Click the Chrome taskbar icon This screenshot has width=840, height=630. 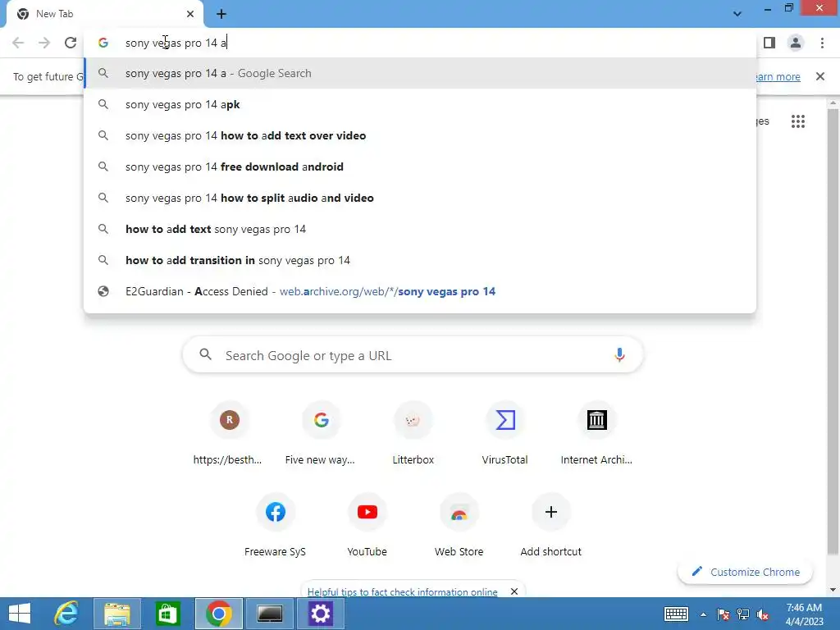(x=218, y=614)
